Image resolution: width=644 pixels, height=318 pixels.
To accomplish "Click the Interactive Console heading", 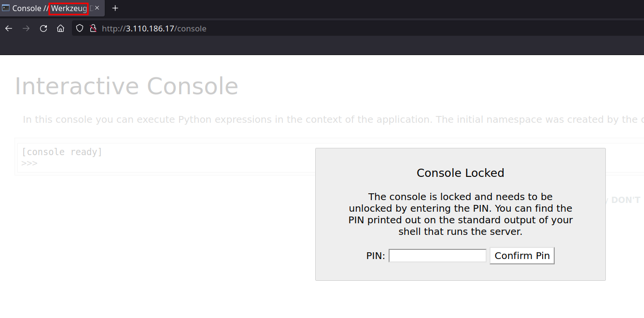I will point(126,87).
